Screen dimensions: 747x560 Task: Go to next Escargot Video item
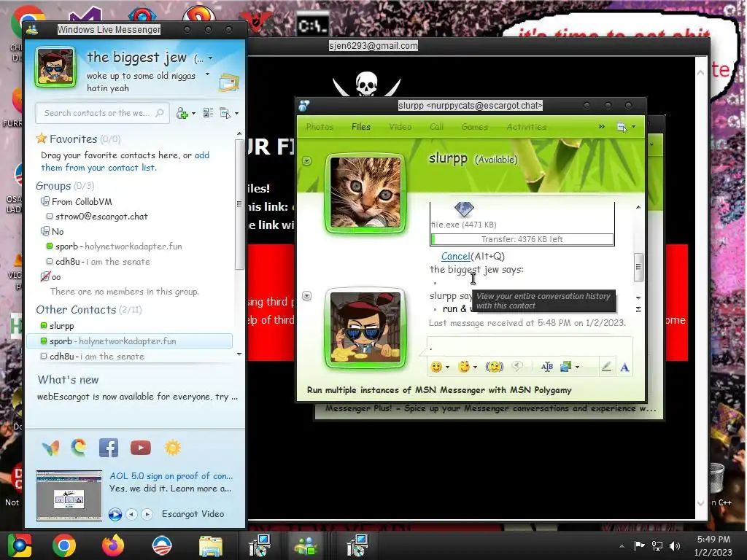point(147,514)
